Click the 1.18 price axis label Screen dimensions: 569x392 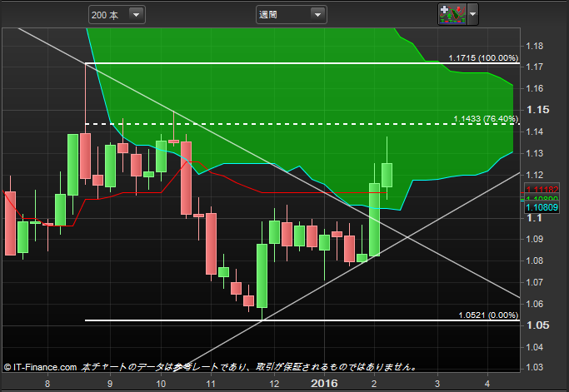pos(535,46)
